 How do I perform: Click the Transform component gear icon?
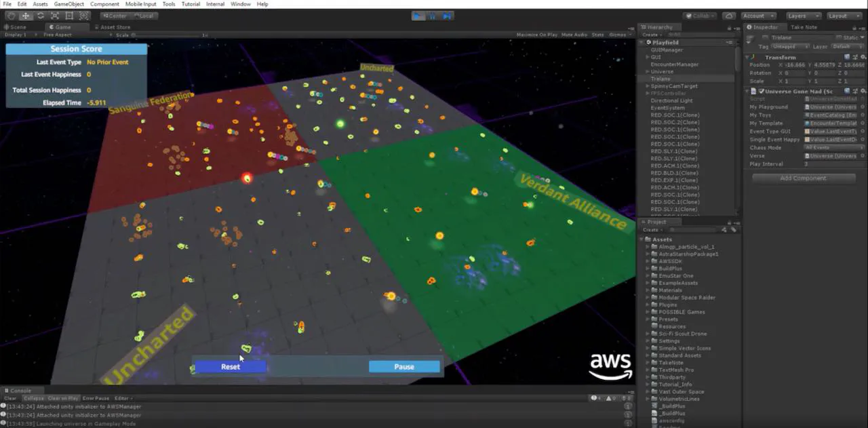pos(862,58)
